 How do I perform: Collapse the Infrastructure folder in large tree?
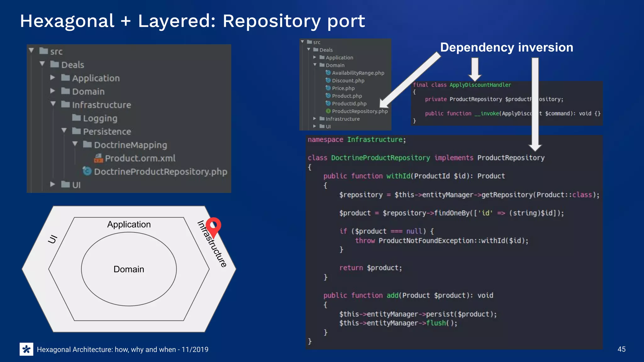53,104
